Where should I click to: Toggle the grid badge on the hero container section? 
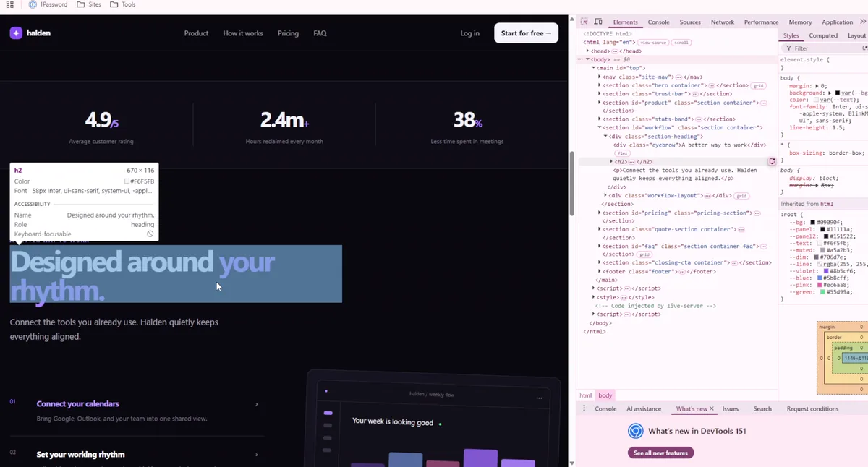click(759, 85)
